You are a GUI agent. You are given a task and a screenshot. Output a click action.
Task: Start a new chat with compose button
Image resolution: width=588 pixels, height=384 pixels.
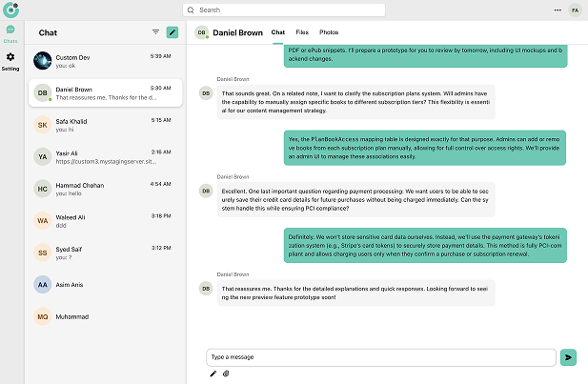(172, 32)
